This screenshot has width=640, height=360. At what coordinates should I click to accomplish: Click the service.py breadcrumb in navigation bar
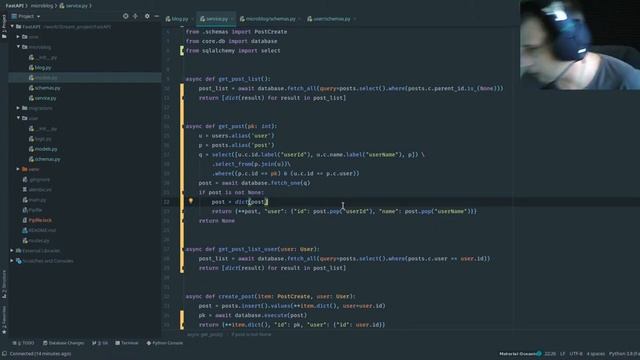pyautogui.click(x=73, y=6)
